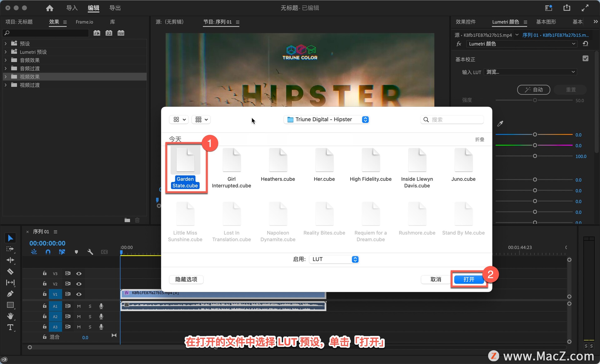Open the 库 panel tab
Image resolution: width=600 pixels, height=364 pixels.
pos(112,22)
